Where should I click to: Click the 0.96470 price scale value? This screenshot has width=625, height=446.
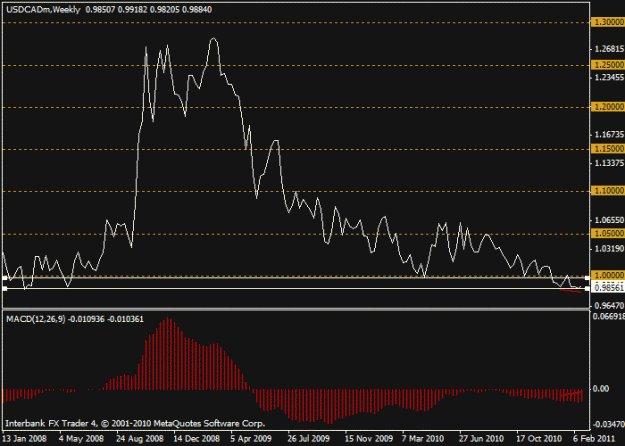(609, 306)
